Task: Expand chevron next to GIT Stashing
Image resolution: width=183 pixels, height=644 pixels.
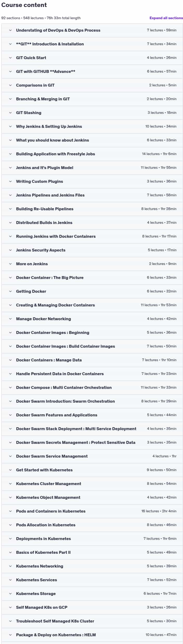Action: (10, 113)
